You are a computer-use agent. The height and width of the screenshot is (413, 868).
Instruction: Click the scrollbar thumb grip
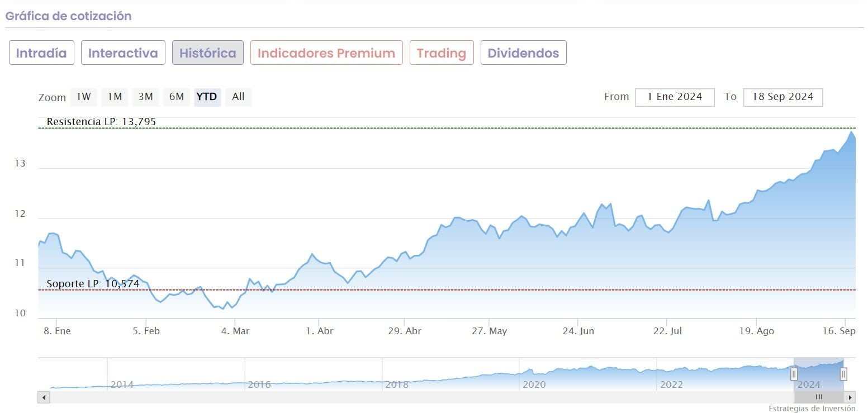819,397
